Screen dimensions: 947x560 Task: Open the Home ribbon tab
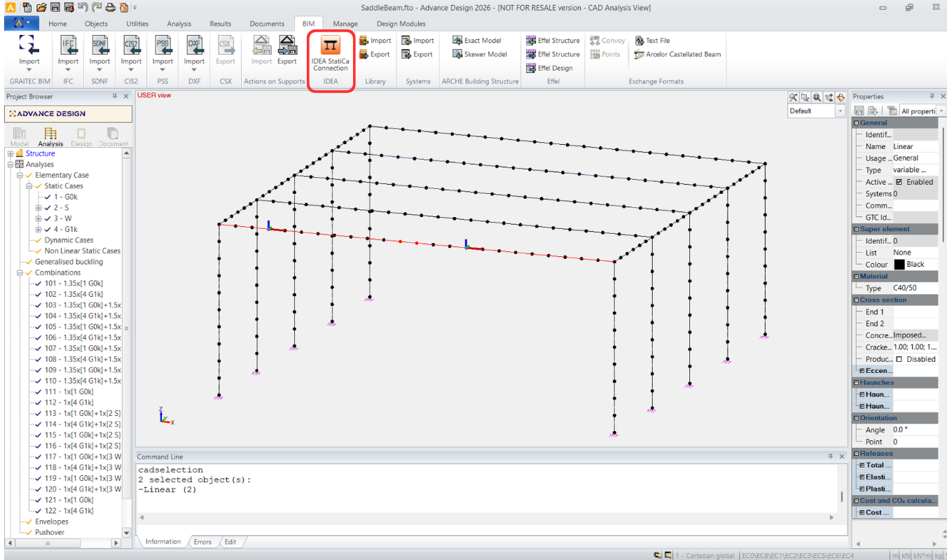[57, 24]
